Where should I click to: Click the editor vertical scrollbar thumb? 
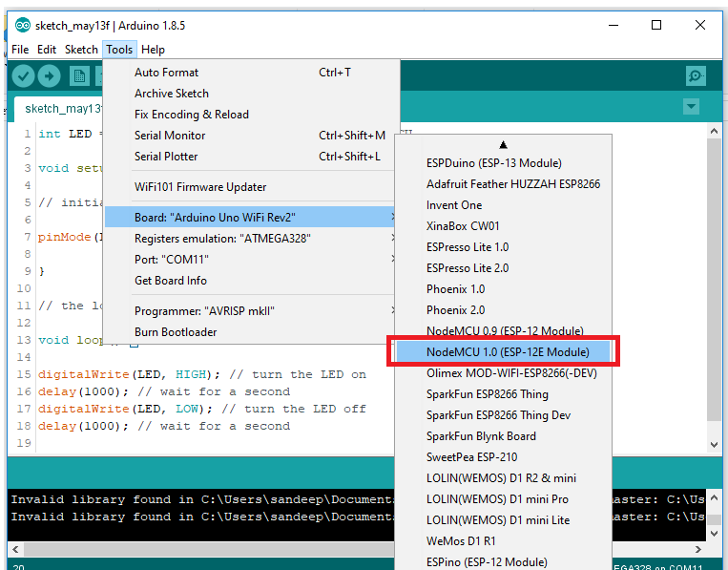click(714, 280)
